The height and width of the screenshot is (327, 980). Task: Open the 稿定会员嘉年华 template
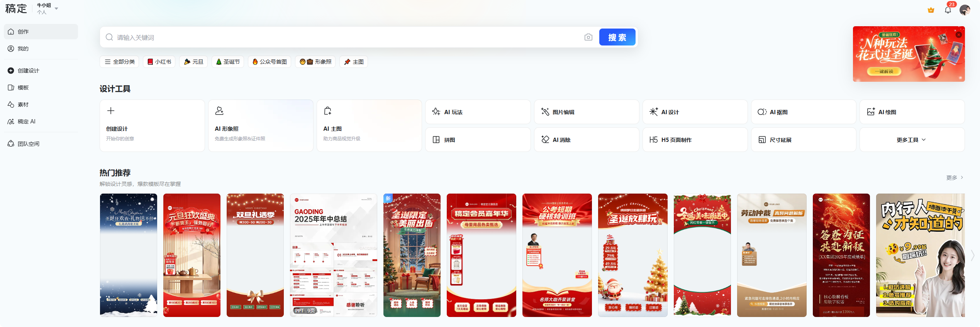coord(482,255)
